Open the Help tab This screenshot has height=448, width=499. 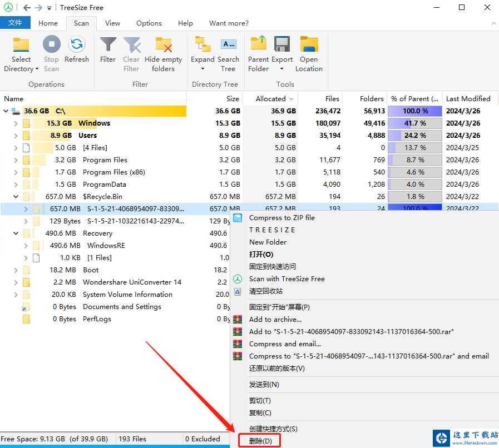click(185, 23)
